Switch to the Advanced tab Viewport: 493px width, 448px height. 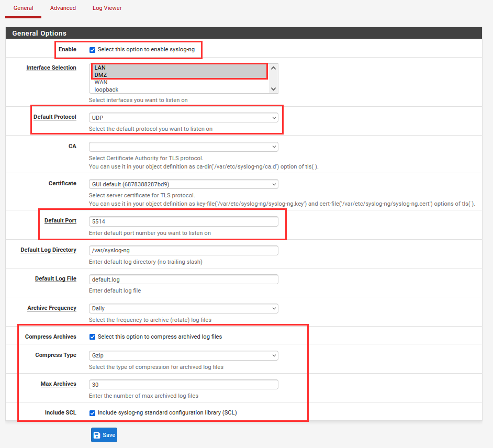click(63, 8)
